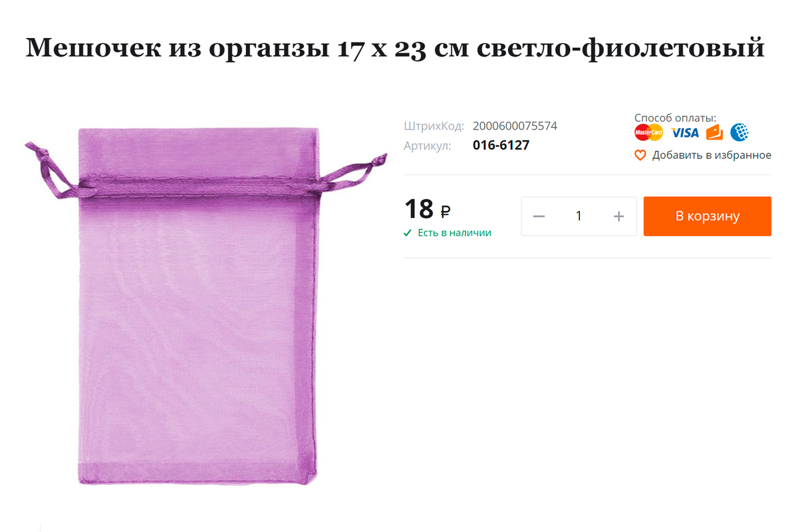
Task: Click the Способ оплаты label
Action: [675, 118]
